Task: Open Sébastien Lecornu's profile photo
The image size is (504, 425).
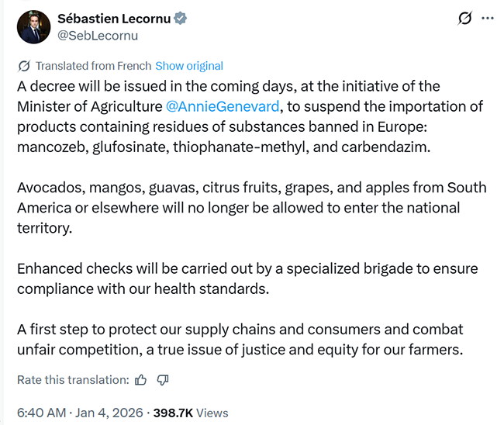Action: [33, 26]
